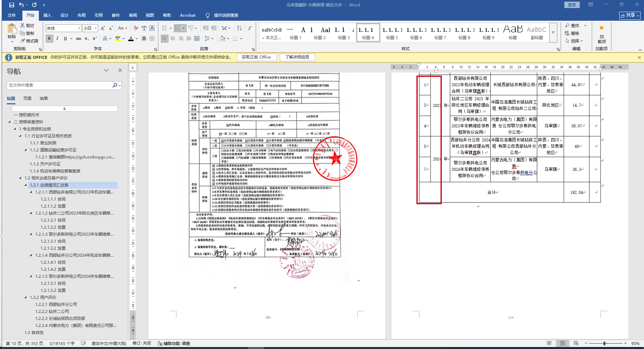The width and height of the screenshot is (644, 349).
Task: Switch to the 布局 ribbon tab
Action: point(81,15)
